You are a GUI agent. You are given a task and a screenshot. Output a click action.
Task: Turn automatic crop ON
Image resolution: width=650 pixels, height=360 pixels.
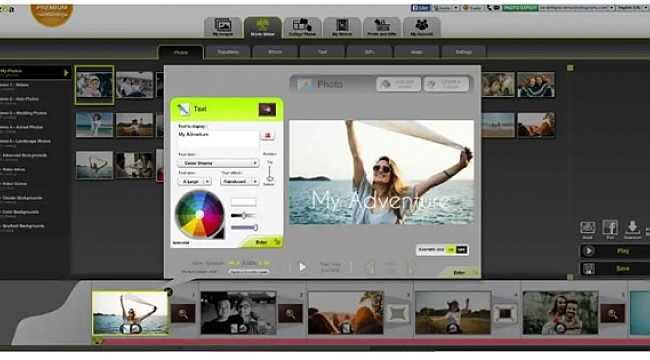click(451, 250)
